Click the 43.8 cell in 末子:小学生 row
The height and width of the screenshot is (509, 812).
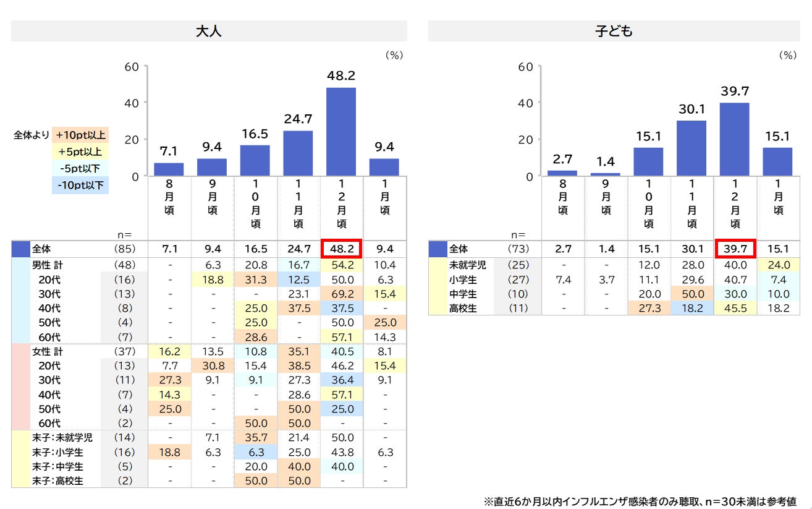point(341,452)
